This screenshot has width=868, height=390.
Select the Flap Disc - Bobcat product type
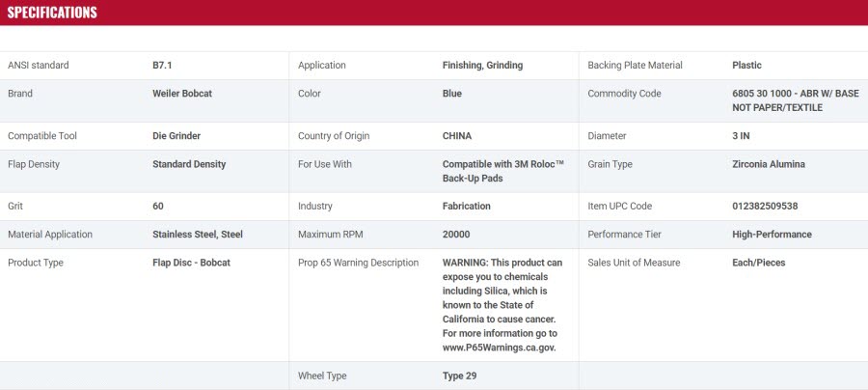click(x=192, y=263)
